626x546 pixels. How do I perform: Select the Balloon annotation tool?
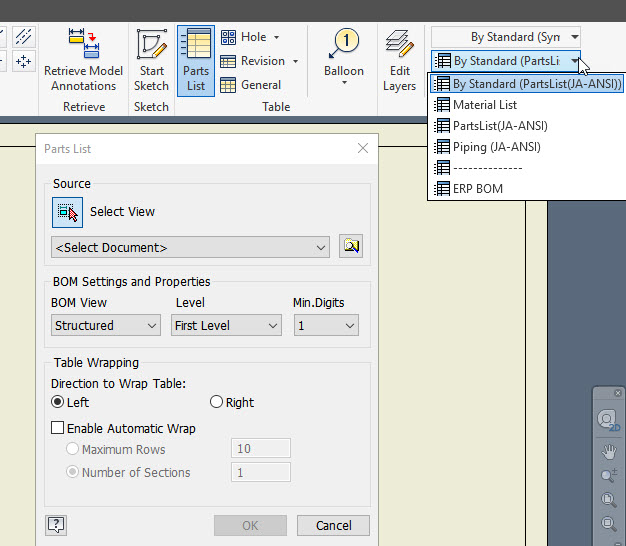point(344,53)
